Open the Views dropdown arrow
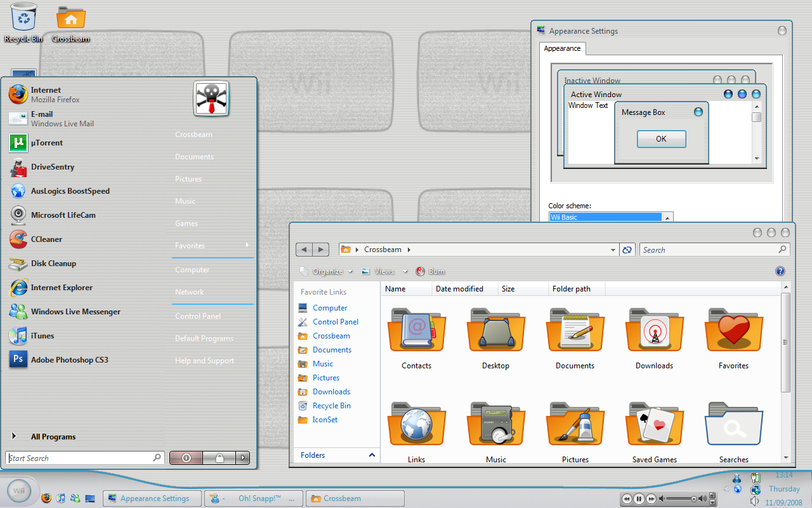Viewport: 812px width, 508px height. pyautogui.click(x=405, y=272)
